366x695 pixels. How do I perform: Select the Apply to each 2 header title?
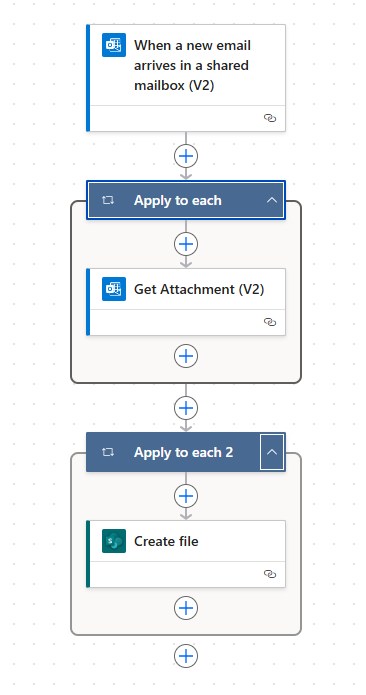click(183, 452)
